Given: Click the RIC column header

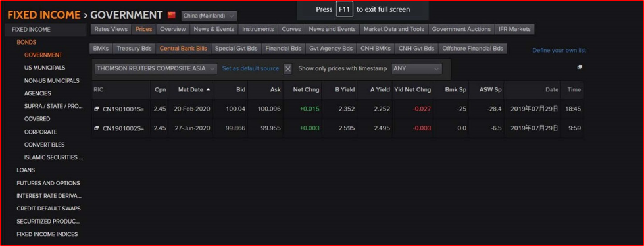Looking at the screenshot, I should point(121,89).
